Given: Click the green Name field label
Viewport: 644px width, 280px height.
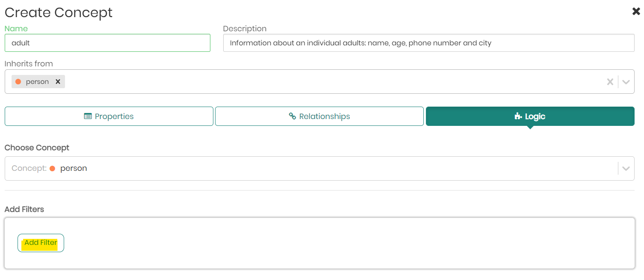Looking at the screenshot, I should click(x=16, y=29).
